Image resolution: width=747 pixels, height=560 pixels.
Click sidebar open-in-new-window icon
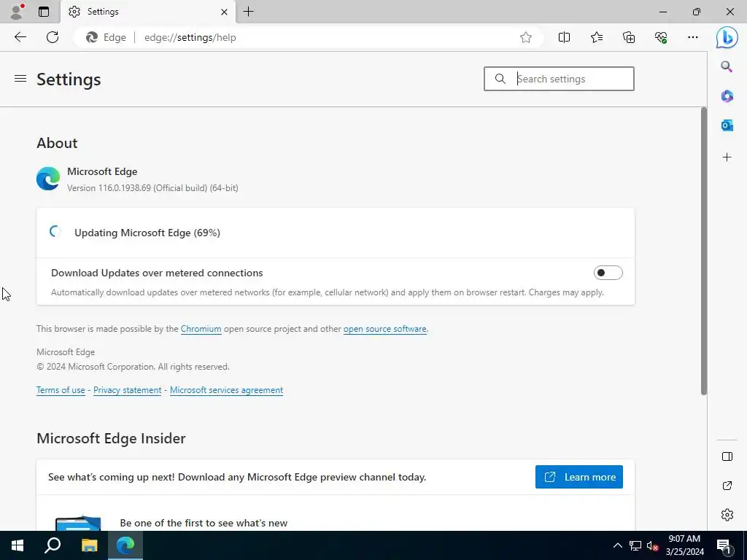tap(727, 486)
